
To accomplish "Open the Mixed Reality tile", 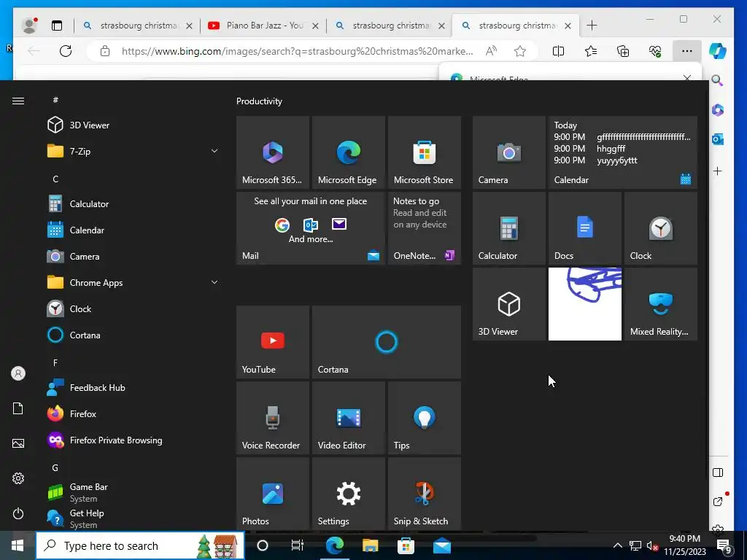I will [661, 304].
